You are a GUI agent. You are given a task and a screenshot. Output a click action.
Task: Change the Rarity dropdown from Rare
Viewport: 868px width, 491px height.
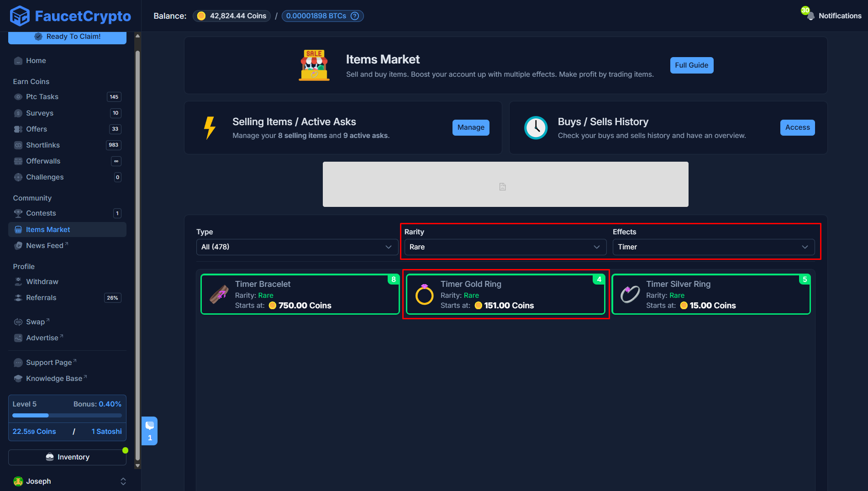(x=504, y=247)
